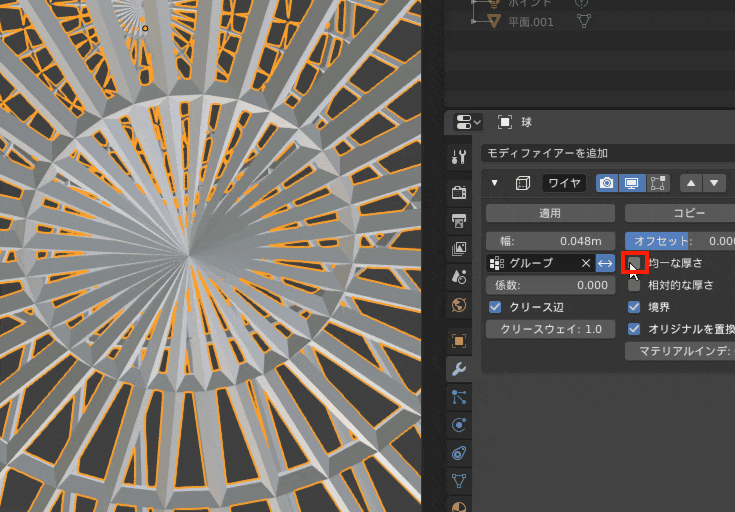Open the properties editor type dropdown
Image resolution: width=735 pixels, height=512 pixels.
click(468, 122)
